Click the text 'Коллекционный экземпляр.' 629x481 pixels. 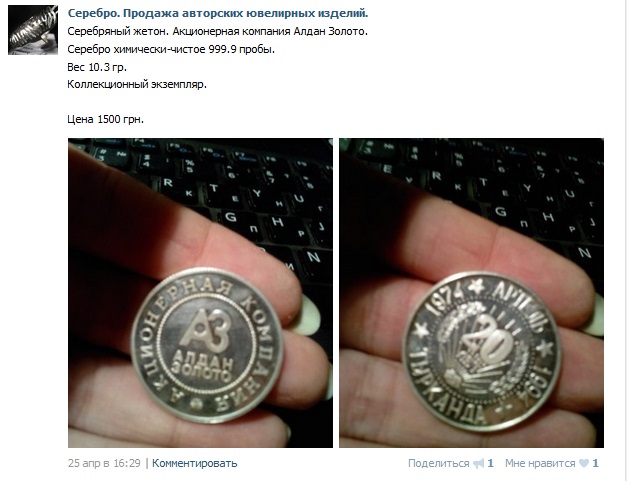[x=137, y=85]
